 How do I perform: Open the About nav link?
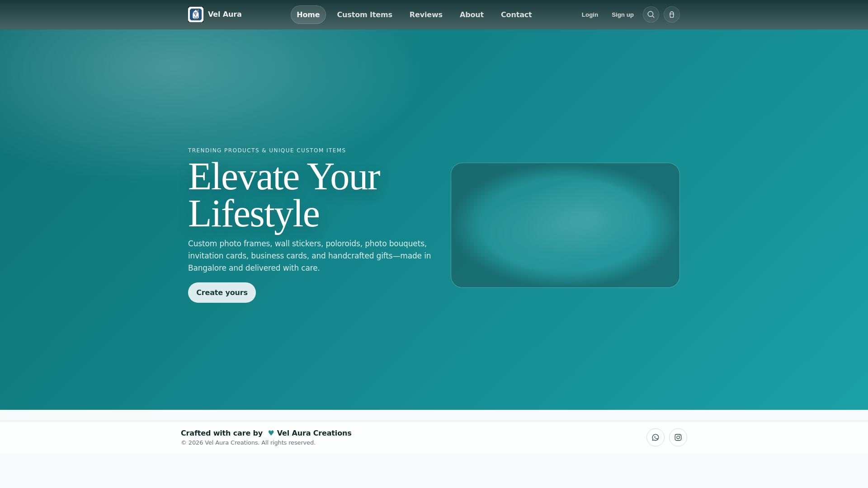click(x=472, y=14)
